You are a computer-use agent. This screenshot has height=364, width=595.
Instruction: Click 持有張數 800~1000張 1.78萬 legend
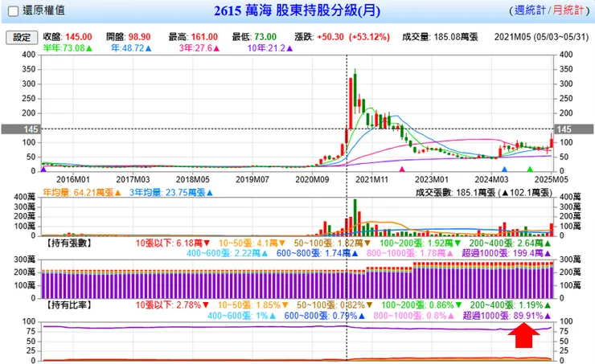point(410,253)
